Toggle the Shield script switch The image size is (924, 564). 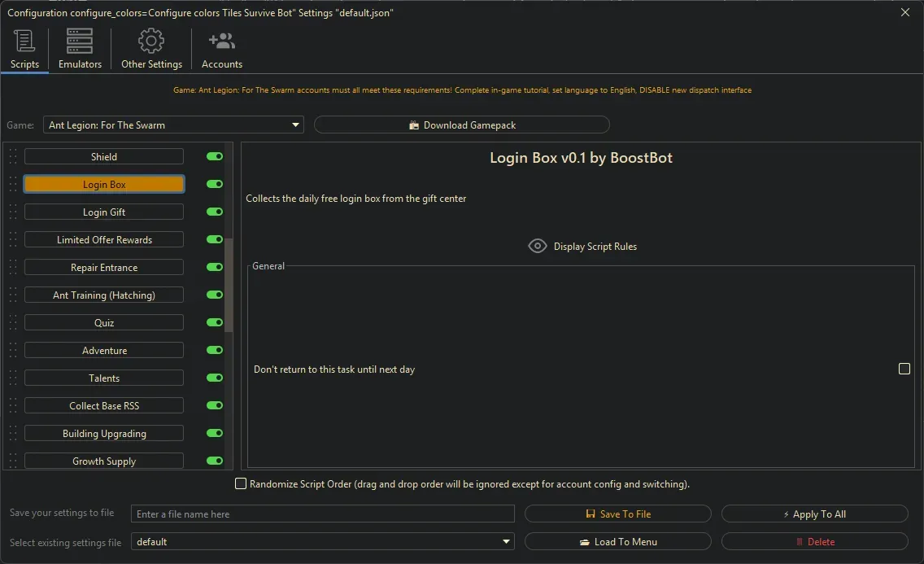coord(215,156)
